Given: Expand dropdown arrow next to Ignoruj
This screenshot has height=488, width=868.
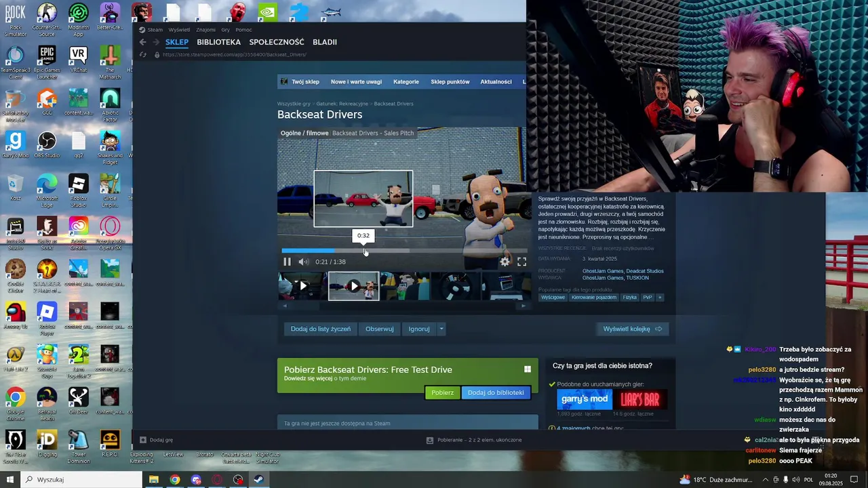Looking at the screenshot, I should click(441, 329).
